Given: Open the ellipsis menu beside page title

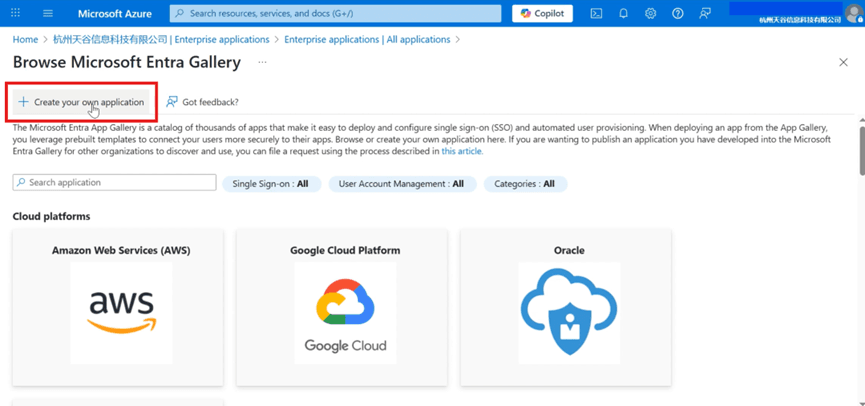Looking at the screenshot, I should (263, 62).
